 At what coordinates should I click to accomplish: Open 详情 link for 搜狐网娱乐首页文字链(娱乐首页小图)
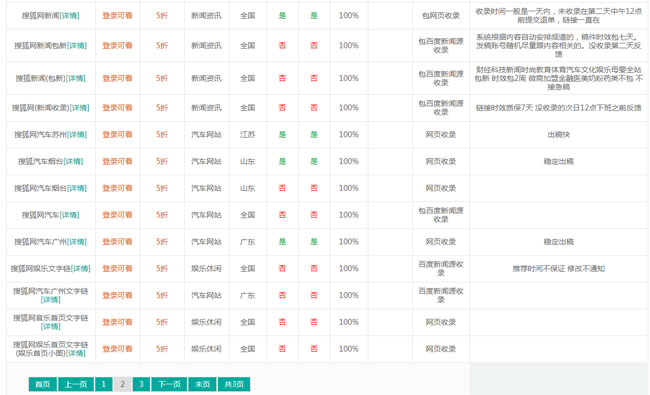pos(75,353)
